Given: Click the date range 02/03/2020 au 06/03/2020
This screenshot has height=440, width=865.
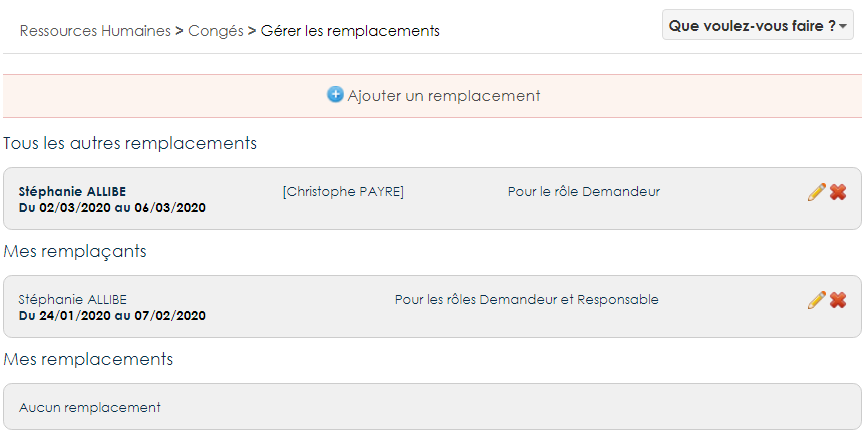Looking at the screenshot, I should [x=112, y=208].
